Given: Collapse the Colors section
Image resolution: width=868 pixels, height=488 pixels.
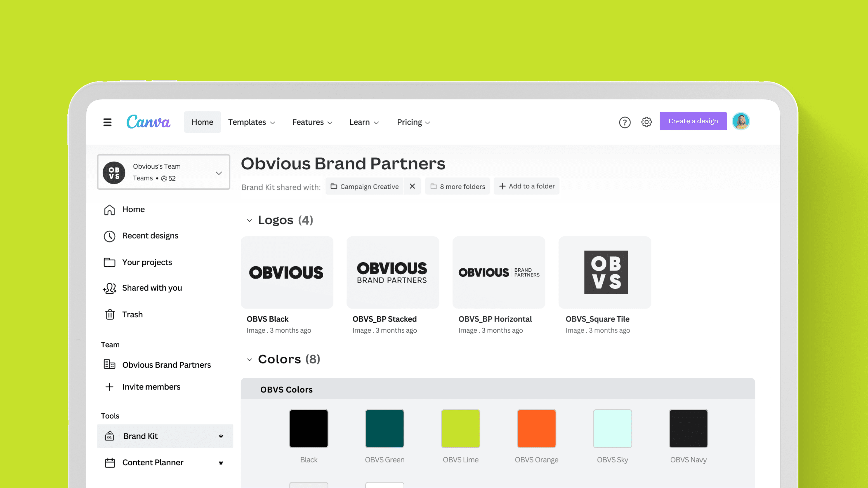Looking at the screenshot, I should pos(250,359).
